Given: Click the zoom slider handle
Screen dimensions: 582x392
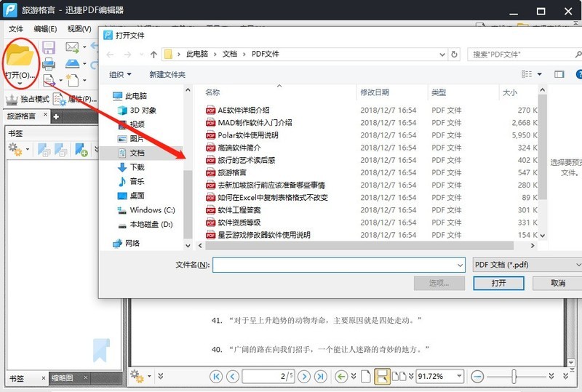Looking at the screenshot, I should (514, 376).
